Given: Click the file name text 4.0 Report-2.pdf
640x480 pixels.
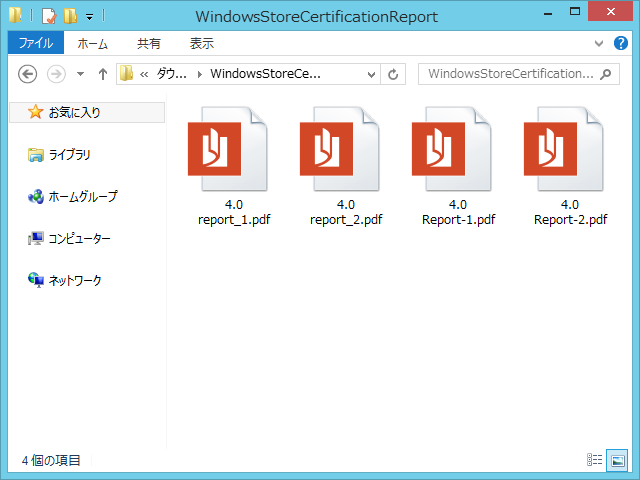Looking at the screenshot, I should pos(570,212).
